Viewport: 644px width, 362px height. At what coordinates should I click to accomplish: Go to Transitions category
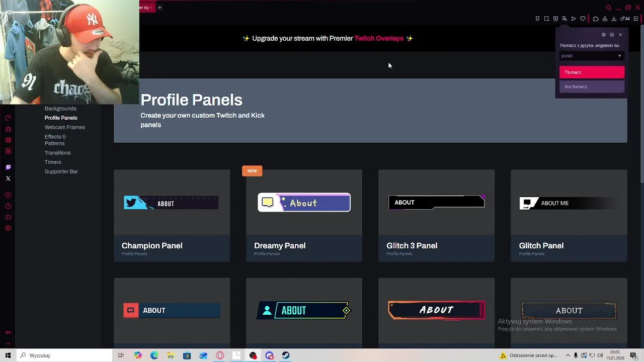(x=57, y=153)
